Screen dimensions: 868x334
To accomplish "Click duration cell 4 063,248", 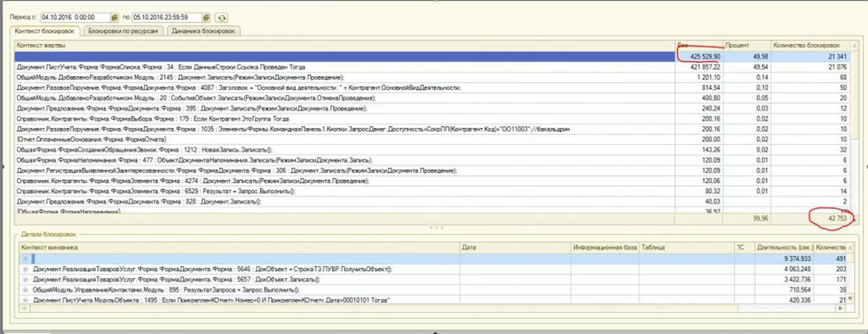I will point(785,269).
